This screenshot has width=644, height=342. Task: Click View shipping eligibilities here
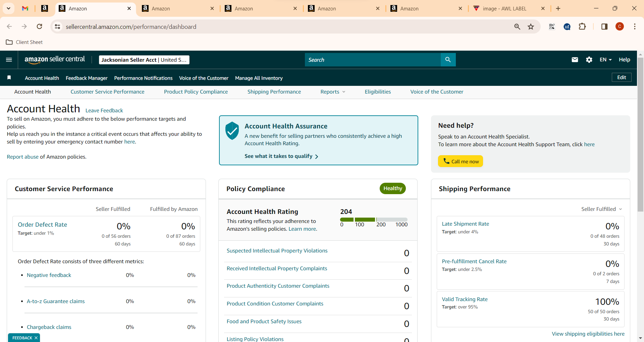click(588, 334)
